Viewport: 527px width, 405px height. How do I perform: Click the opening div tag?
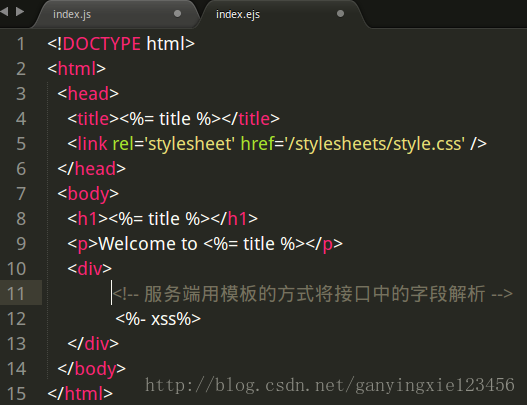(90, 269)
